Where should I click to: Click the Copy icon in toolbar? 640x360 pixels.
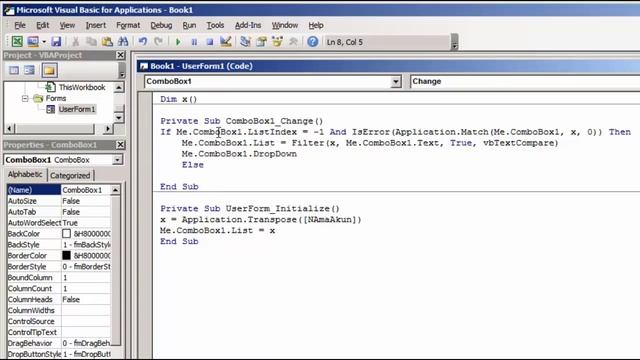[91, 42]
